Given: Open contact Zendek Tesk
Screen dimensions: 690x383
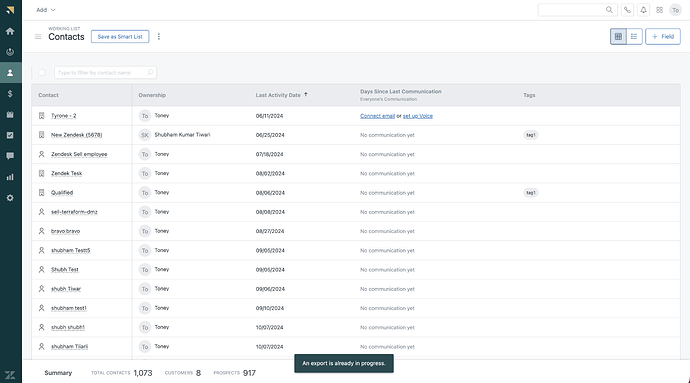Looking at the screenshot, I should (x=66, y=173).
